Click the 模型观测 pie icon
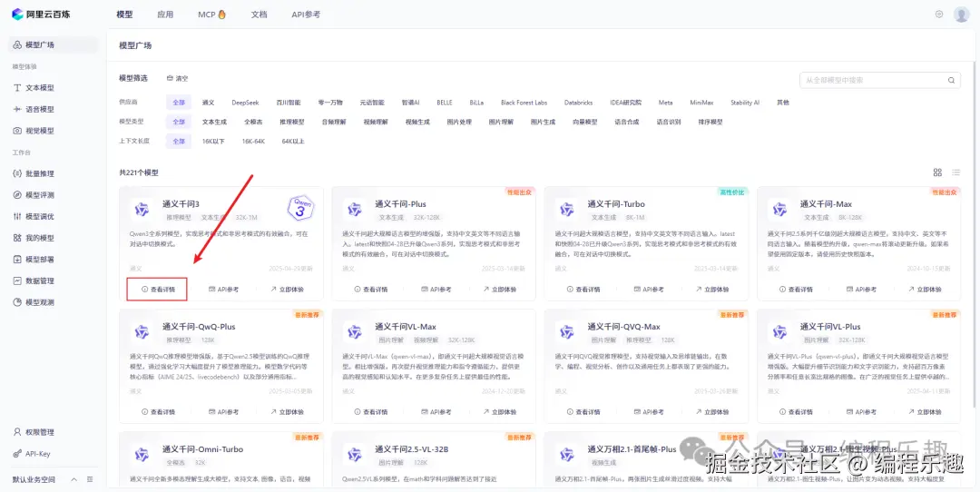The width and height of the screenshot is (980, 492). [17, 302]
